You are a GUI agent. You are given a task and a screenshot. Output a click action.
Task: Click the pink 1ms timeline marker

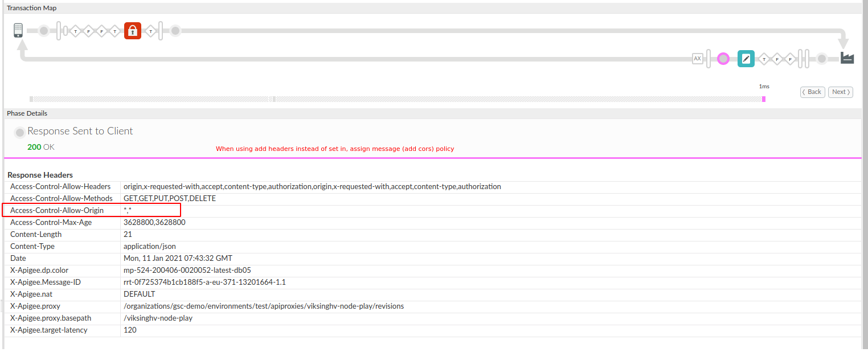point(764,99)
